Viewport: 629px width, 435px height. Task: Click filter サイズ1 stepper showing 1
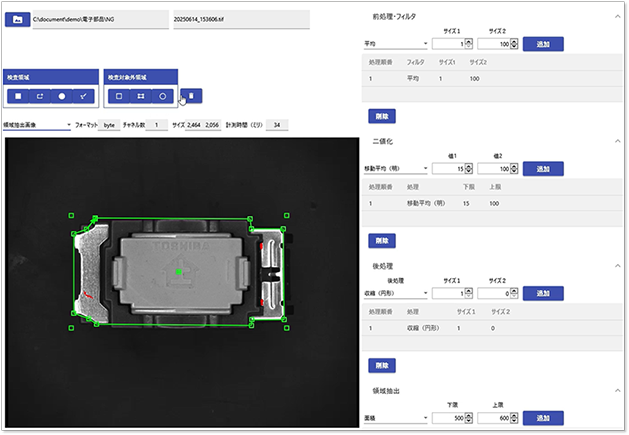click(x=469, y=44)
